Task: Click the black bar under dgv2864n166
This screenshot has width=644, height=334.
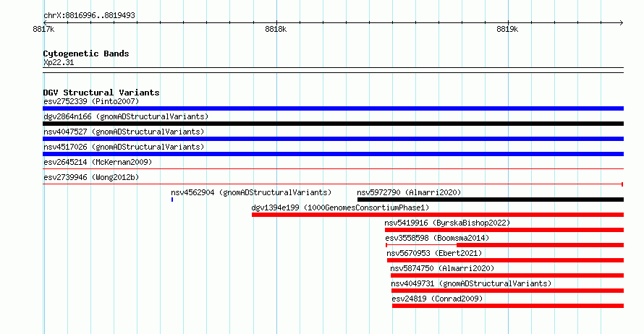Action: tap(333, 124)
